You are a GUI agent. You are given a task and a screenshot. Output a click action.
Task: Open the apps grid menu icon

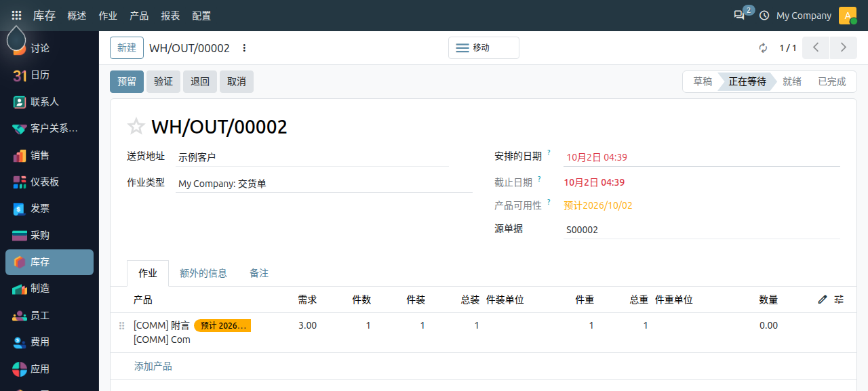[16, 16]
